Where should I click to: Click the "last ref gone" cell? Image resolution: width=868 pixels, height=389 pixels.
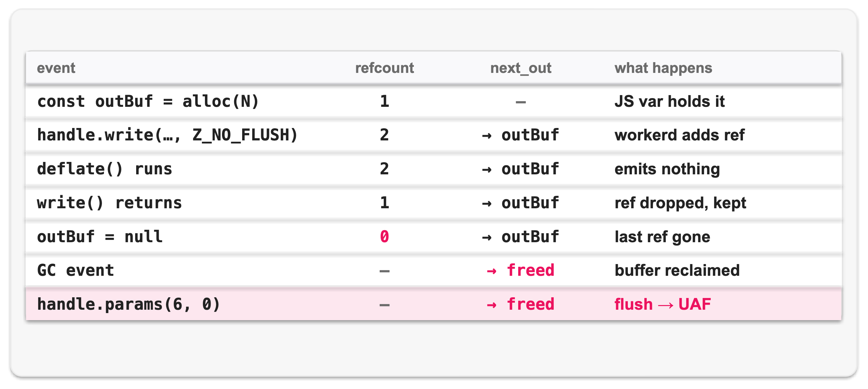tap(662, 237)
